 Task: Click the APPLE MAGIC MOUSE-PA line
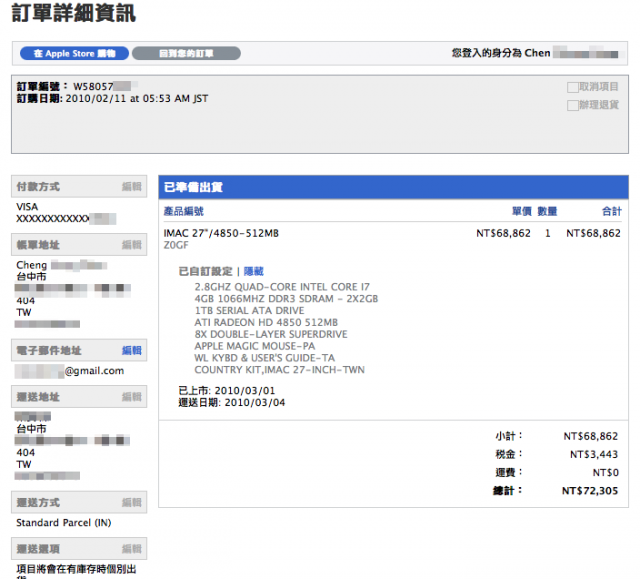[x=255, y=346]
